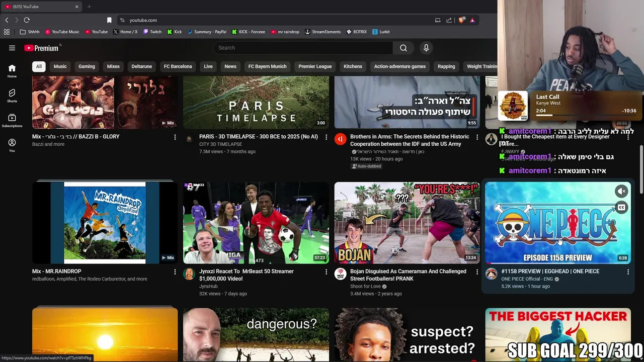Open StreamElements bookmark

tap(323, 32)
